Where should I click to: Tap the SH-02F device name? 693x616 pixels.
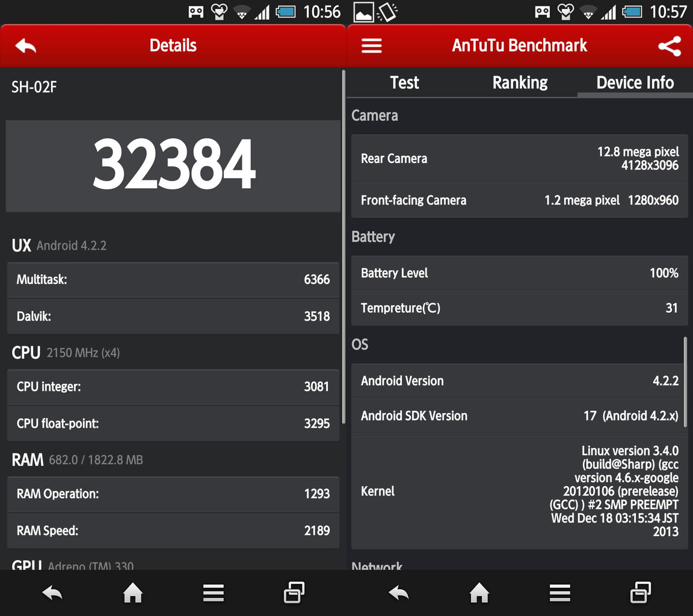(x=34, y=87)
